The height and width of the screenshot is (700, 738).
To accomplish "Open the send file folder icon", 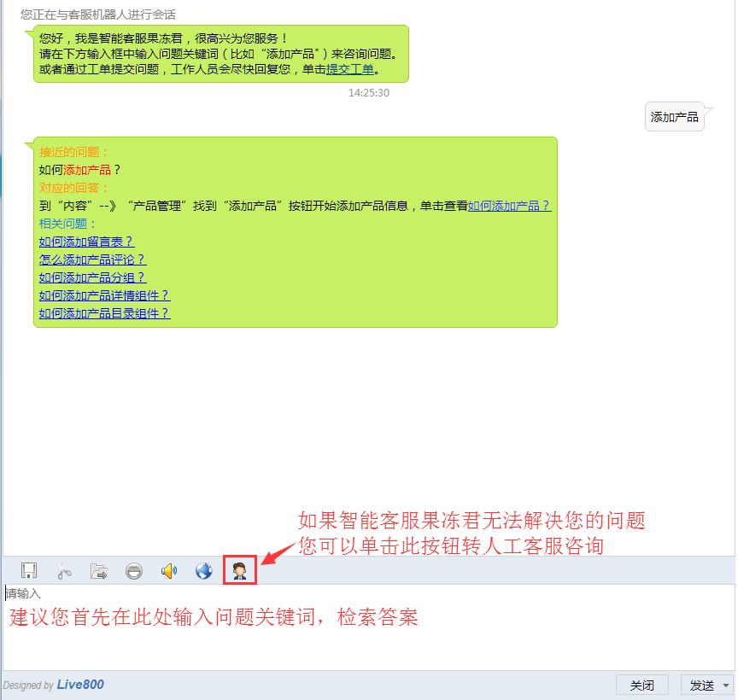I will (99, 571).
